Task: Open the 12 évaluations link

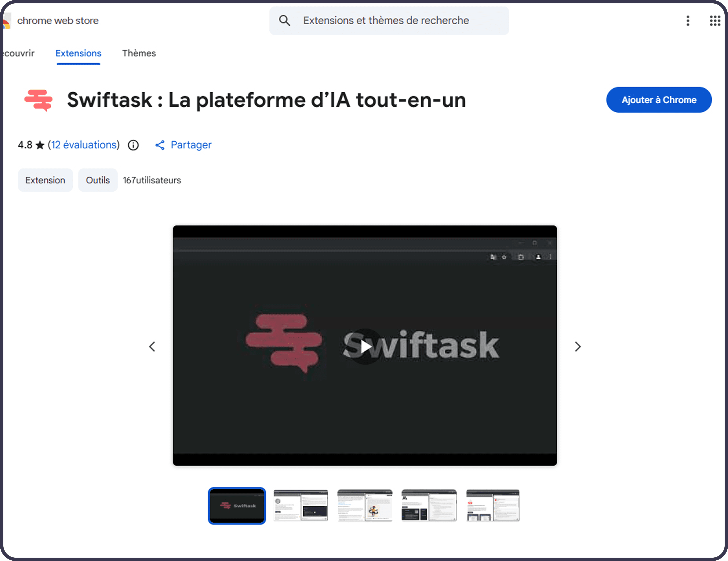Action: pos(84,145)
